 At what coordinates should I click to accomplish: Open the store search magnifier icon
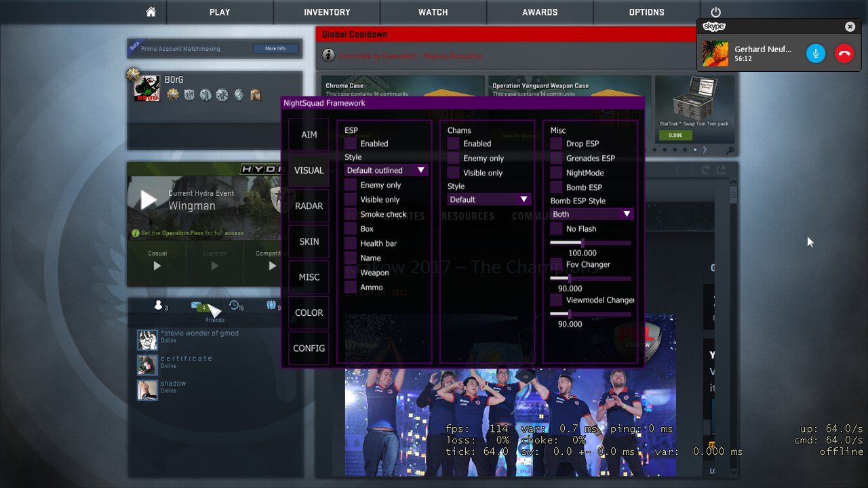pyautogui.click(x=729, y=150)
